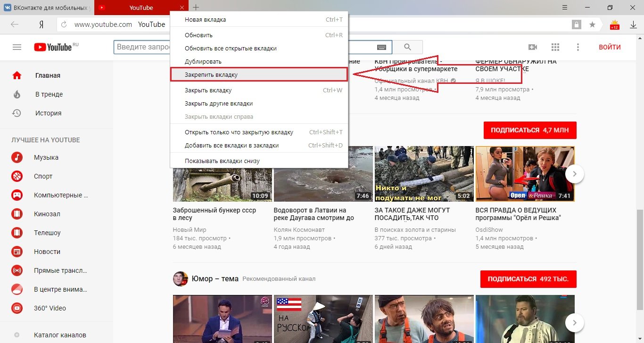This screenshot has height=343, width=644.
Task: Choose Добавить все вкладки в закладки
Action: [259, 146]
